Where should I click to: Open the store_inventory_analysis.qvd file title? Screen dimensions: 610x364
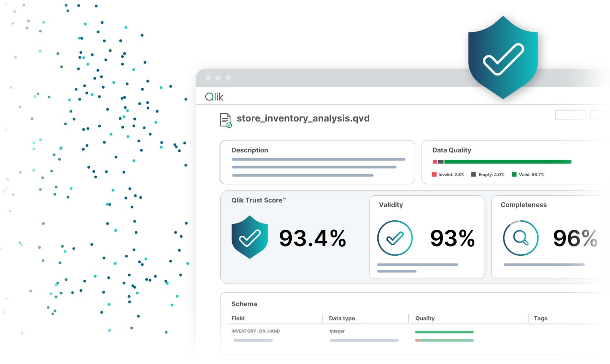(303, 119)
